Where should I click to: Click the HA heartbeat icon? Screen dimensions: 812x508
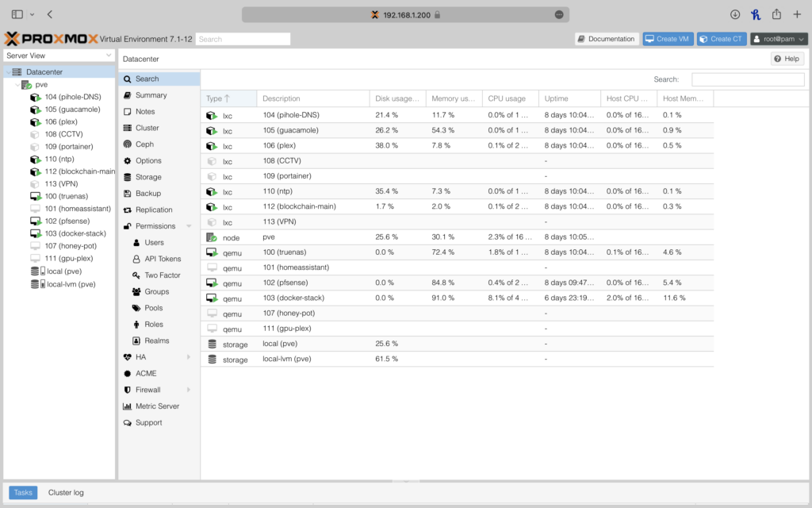(x=128, y=357)
